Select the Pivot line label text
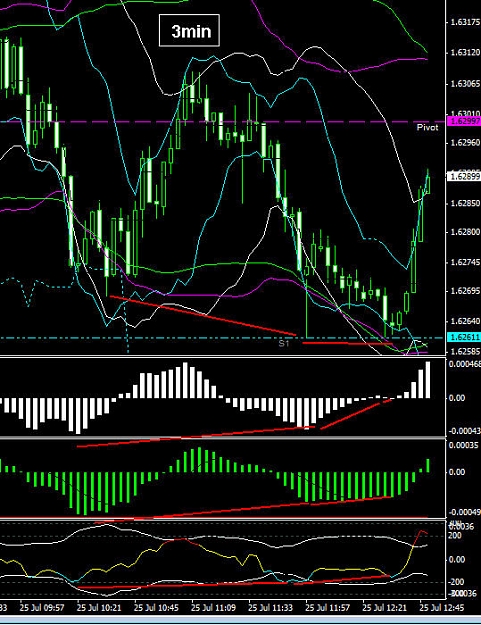The height and width of the screenshot is (625, 481). tap(427, 128)
